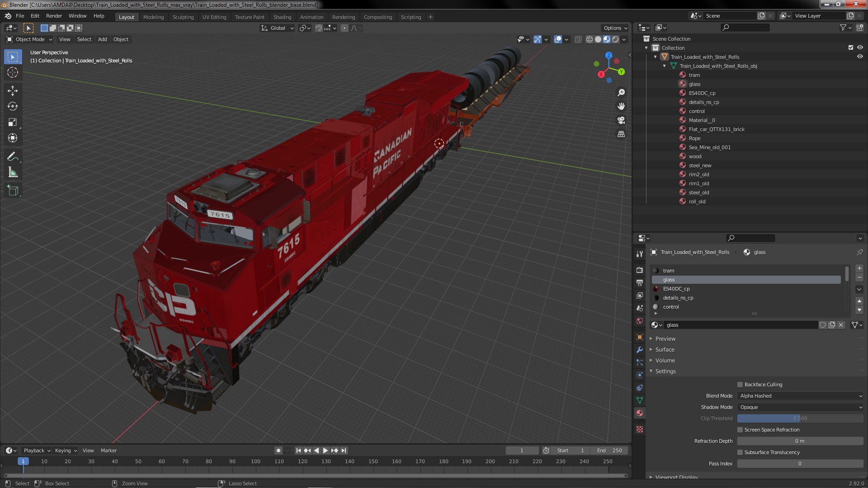Screen dimensions: 868x488
Task: Open the Texture properties tab
Action: point(640,429)
